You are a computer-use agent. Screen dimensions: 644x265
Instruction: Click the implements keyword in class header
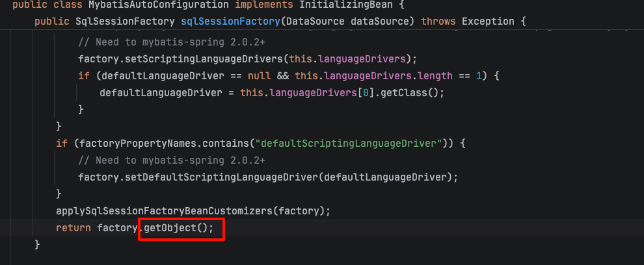pos(264,5)
